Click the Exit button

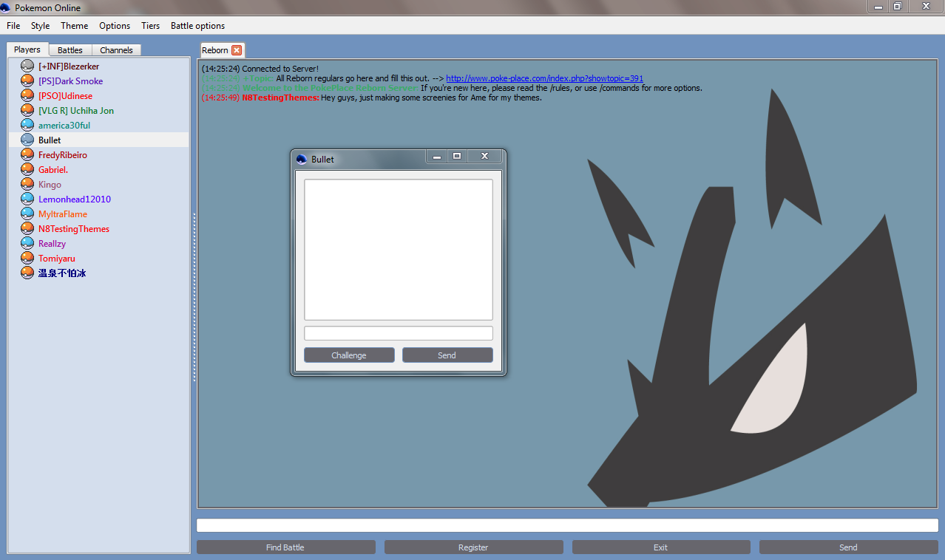tap(661, 547)
